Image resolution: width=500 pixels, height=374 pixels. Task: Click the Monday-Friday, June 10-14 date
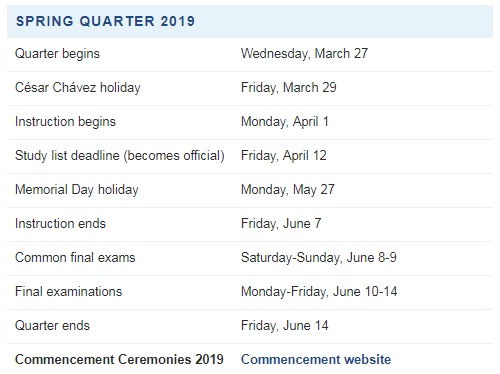click(x=319, y=292)
